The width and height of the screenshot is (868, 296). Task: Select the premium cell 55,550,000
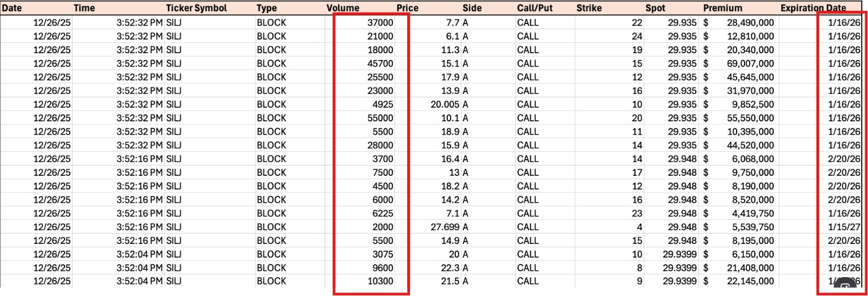[751, 118]
